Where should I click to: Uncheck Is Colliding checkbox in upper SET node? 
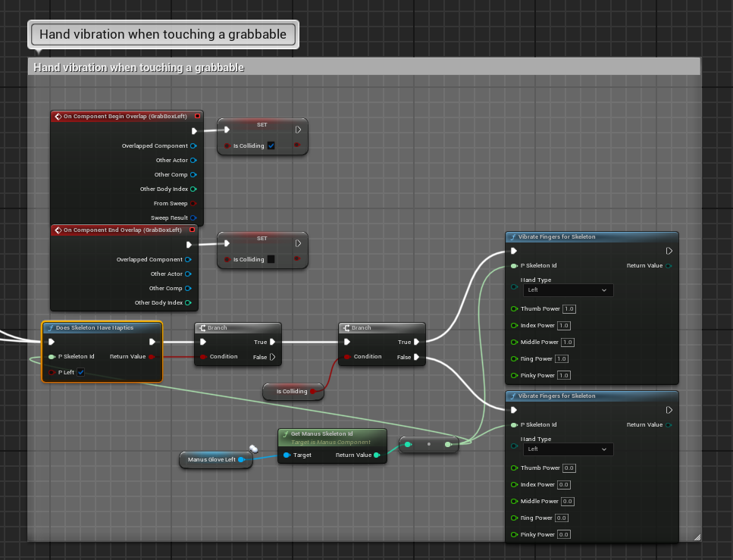(271, 145)
